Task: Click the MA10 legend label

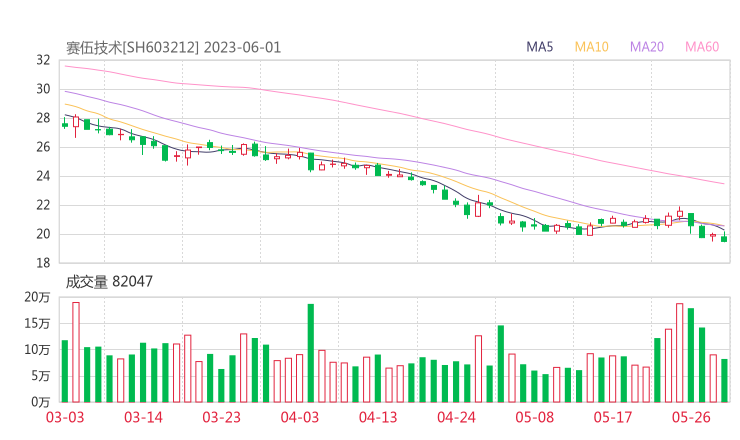Action: 591,47
